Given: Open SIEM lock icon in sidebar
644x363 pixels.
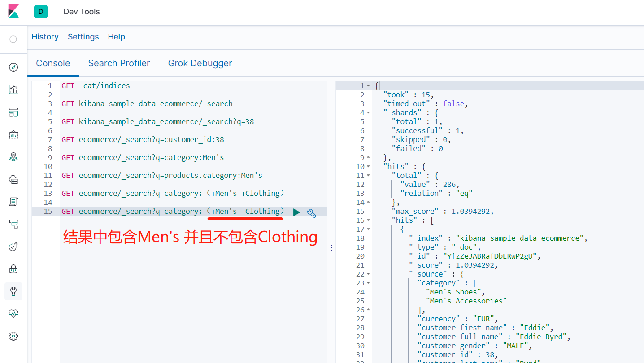Looking at the screenshot, I should 13,269.
